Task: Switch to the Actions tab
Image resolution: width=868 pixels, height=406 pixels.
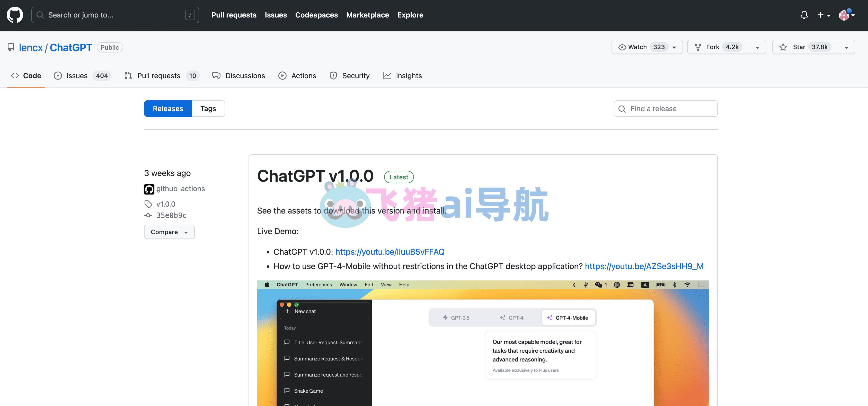Action: [x=297, y=76]
